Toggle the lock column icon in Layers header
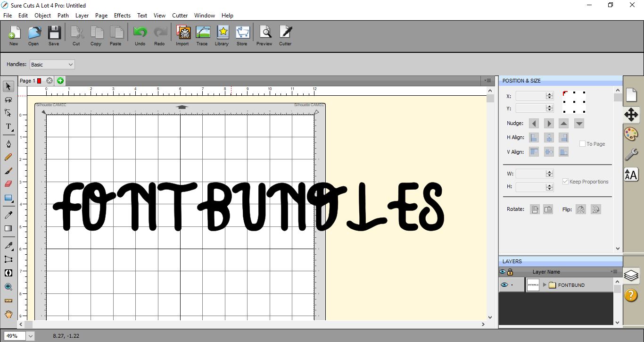 510,272
